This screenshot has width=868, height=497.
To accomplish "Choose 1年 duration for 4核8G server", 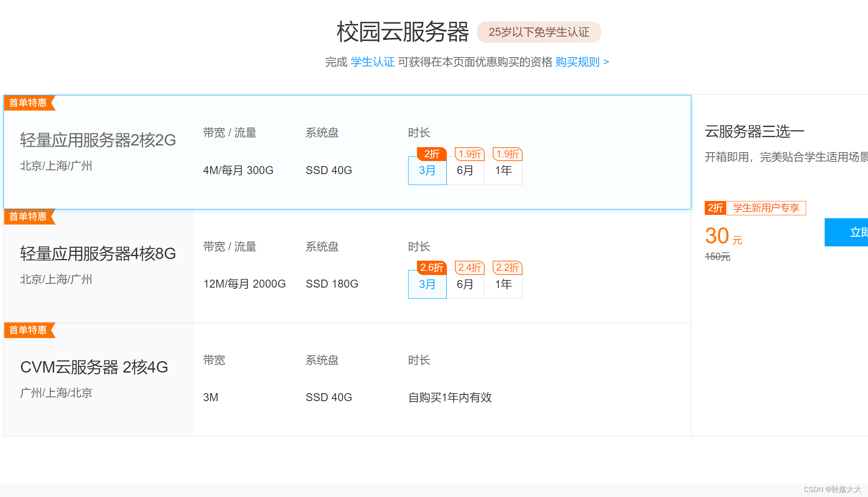I will coord(503,284).
